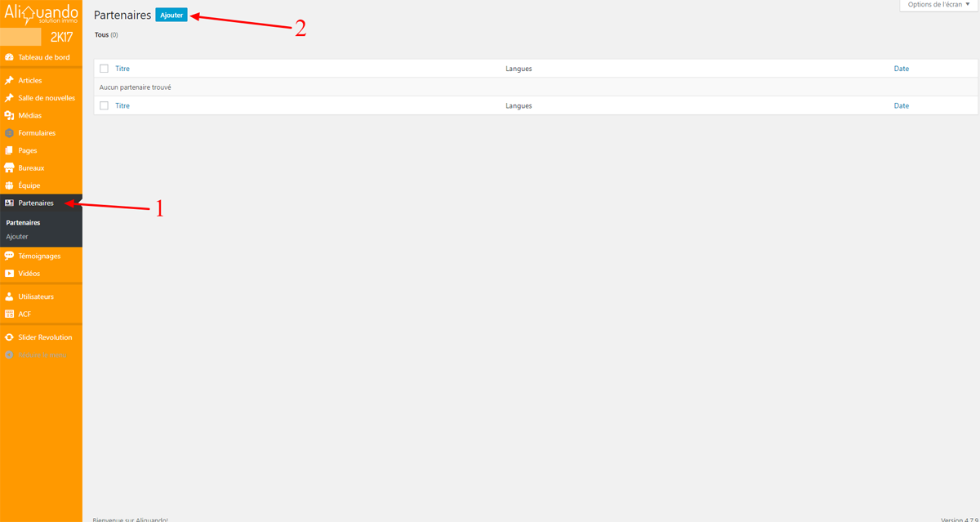This screenshot has width=980, height=522.
Task: Click the Aliquando logo
Action: 41,14
